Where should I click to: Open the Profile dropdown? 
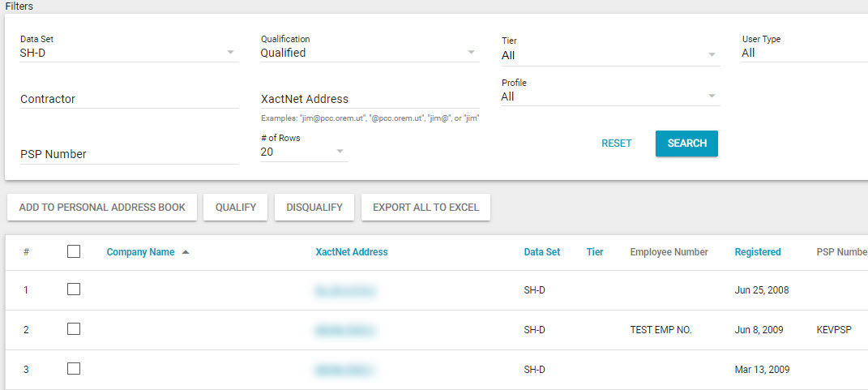[609, 96]
